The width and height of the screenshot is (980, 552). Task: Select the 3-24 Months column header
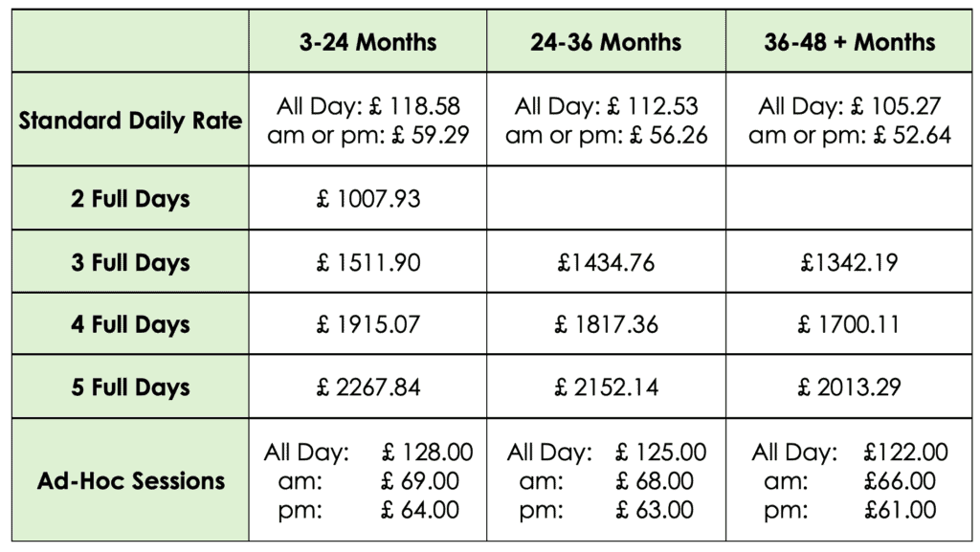367,41
